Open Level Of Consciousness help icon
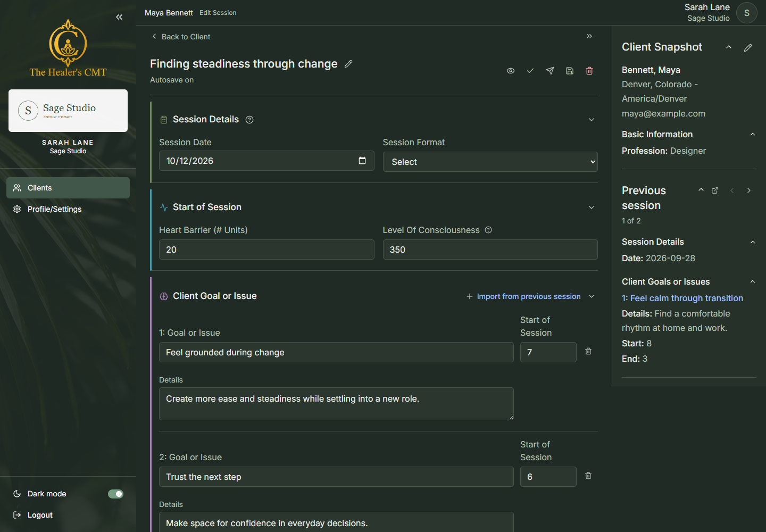Viewport: 766px width, 532px height. coord(488,230)
